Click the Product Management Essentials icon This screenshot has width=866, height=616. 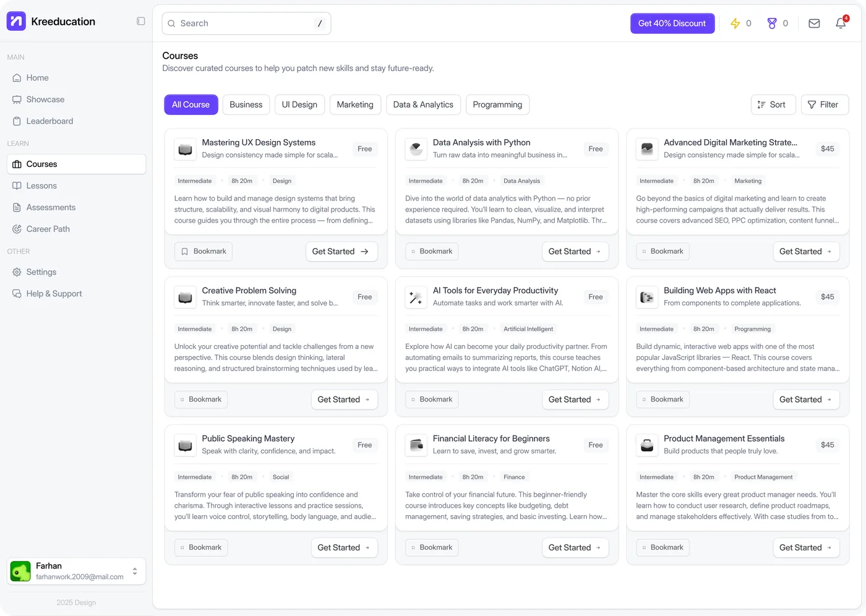[x=647, y=445]
